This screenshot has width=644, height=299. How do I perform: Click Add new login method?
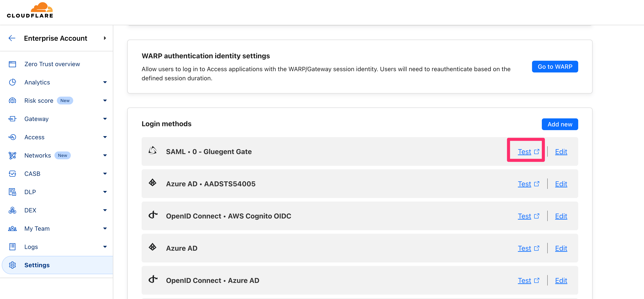pyautogui.click(x=560, y=124)
